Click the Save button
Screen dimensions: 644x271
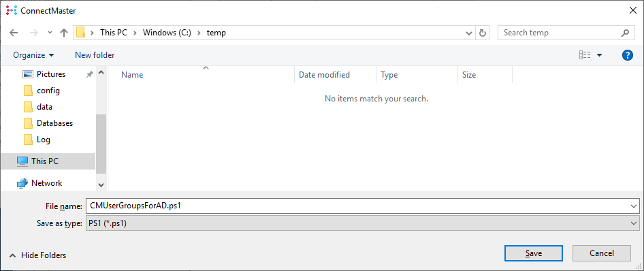pos(534,253)
